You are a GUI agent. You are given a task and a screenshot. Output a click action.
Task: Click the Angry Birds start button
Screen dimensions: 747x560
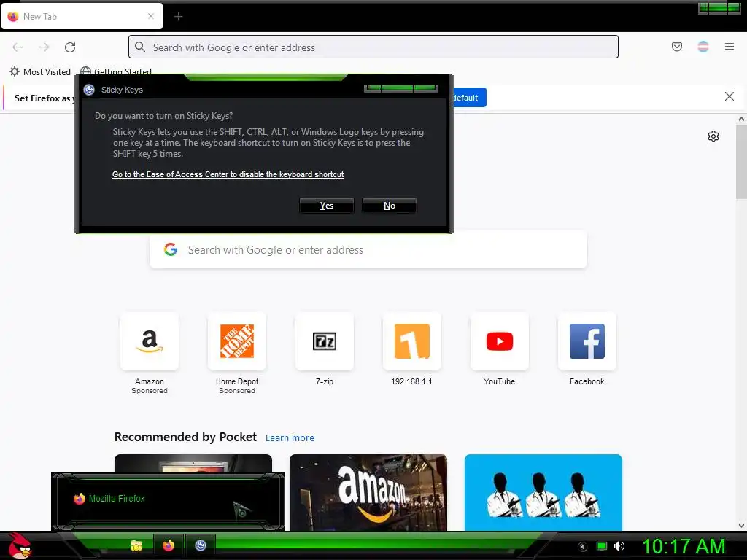19,545
